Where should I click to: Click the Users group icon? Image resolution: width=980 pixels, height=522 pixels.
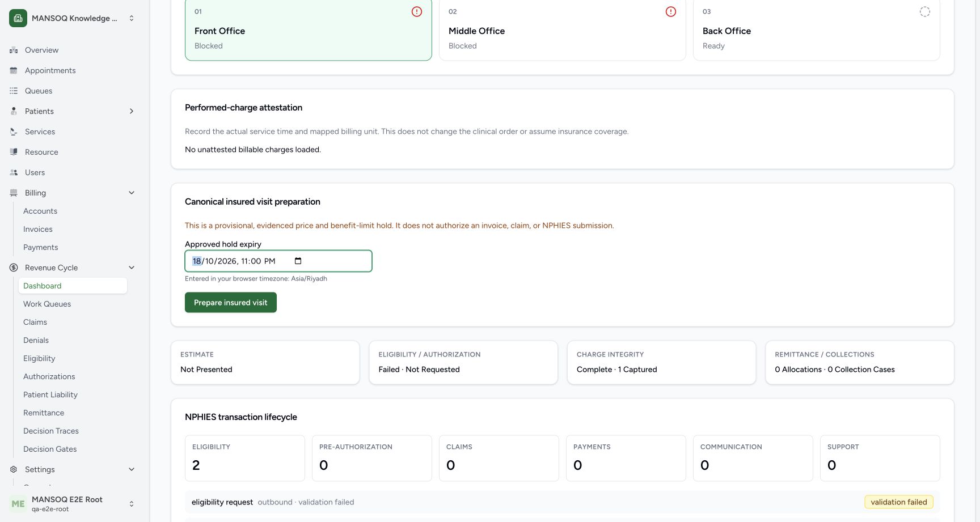click(x=14, y=172)
